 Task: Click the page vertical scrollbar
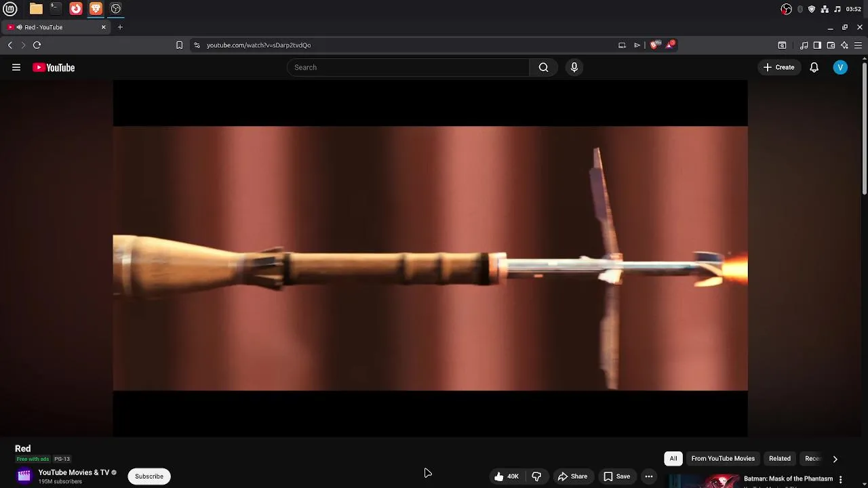point(865,127)
